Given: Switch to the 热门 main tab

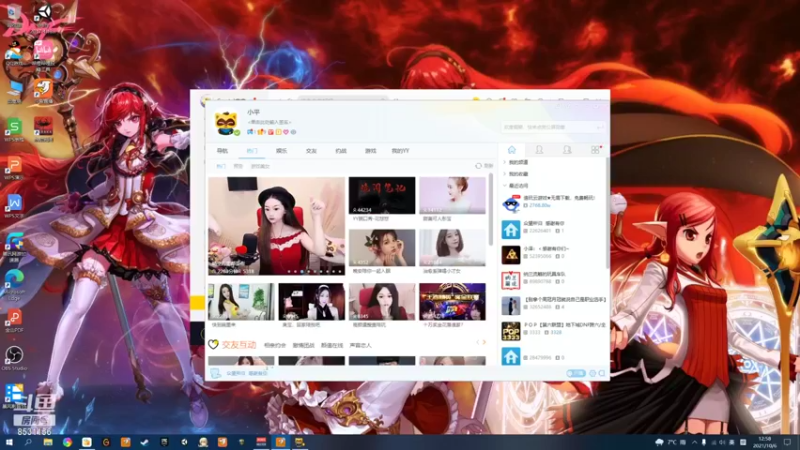Looking at the screenshot, I should 252,151.
